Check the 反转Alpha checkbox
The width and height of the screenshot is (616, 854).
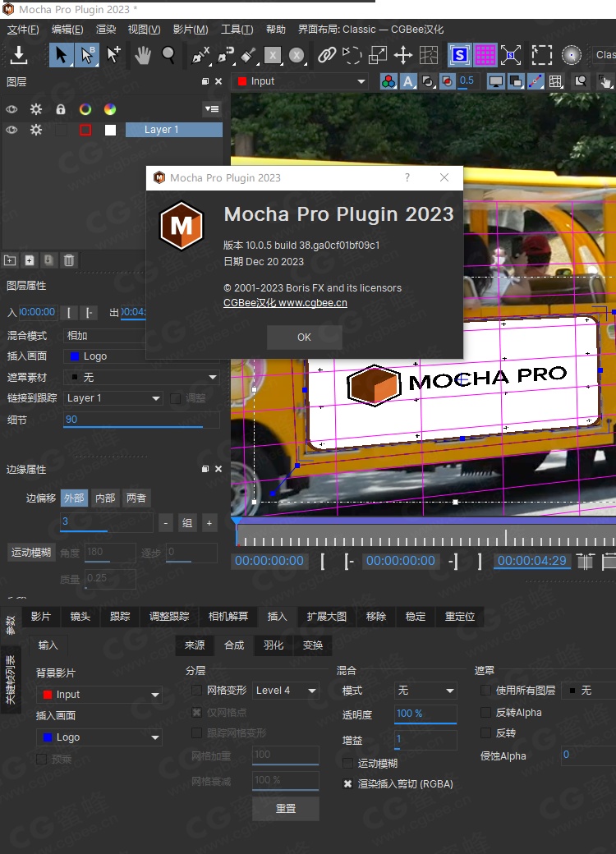[x=486, y=712]
